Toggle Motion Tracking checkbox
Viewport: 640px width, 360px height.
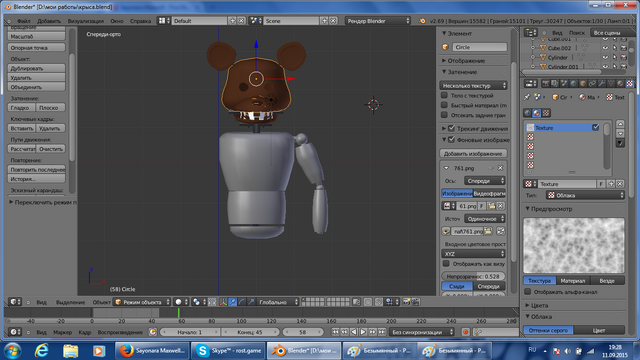pyautogui.click(x=451, y=128)
